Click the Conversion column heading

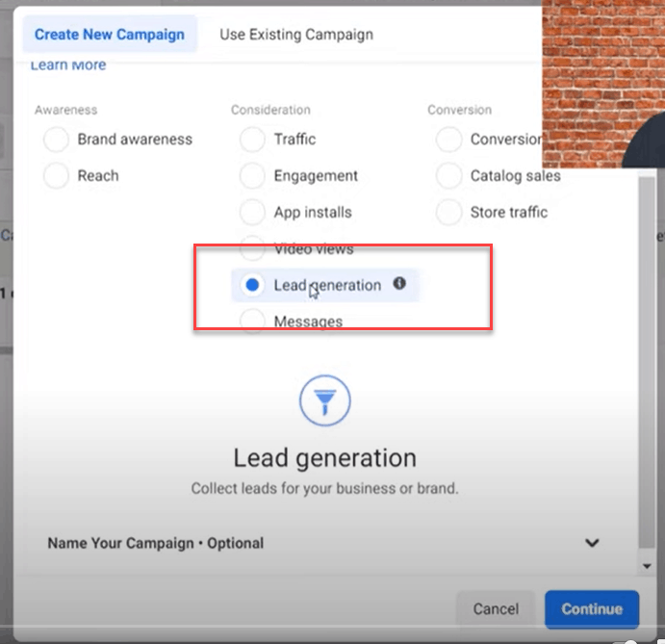[459, 110]
